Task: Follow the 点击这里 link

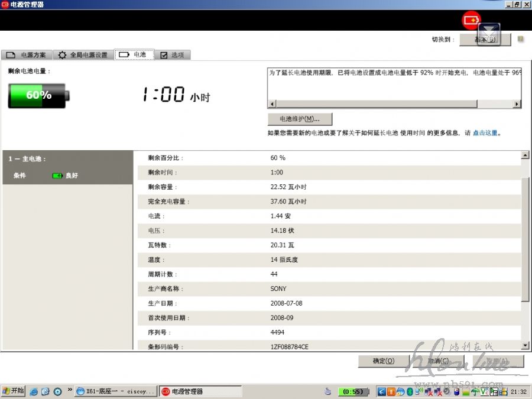Action: (485, 133)
